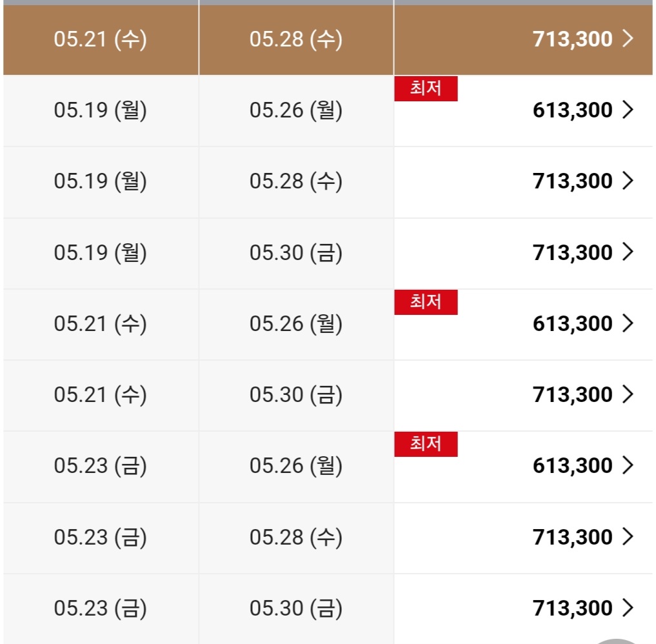Click the 05.21 (수) departure date in the highlighted row
656x644 pixels.
point(101,39)
